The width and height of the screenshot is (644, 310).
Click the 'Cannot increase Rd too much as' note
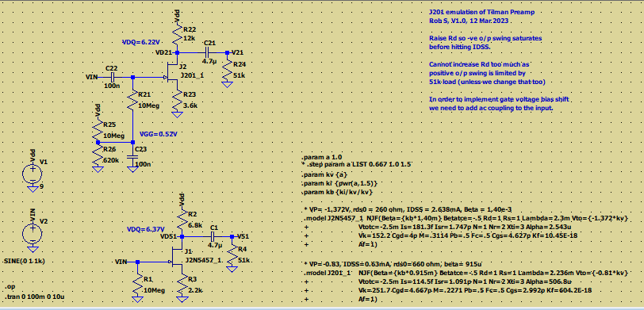(479, 64)
